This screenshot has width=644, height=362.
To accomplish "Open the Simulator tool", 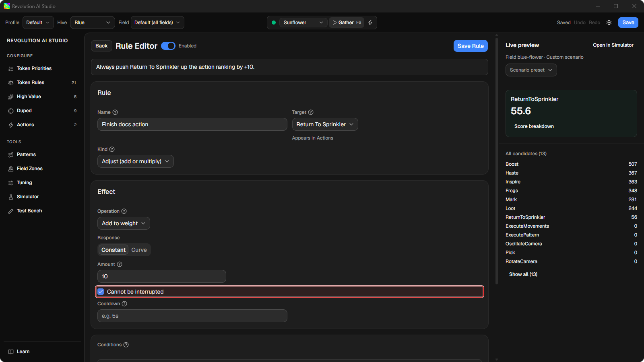I will pos(42,197).
